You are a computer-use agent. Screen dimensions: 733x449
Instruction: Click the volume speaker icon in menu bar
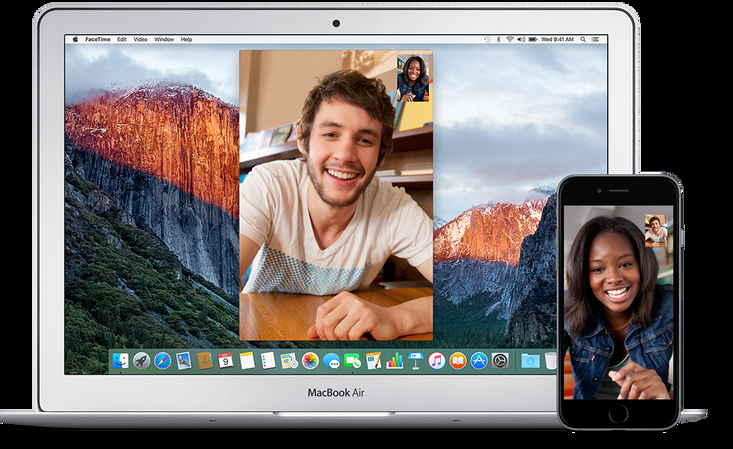[x=521, y=39]
